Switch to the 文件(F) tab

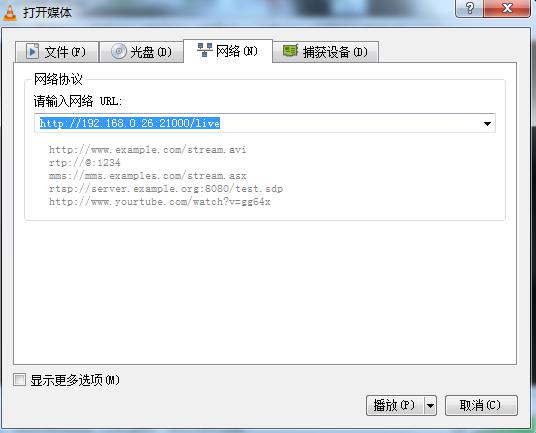pyautogui.click(x=57, y=52)
